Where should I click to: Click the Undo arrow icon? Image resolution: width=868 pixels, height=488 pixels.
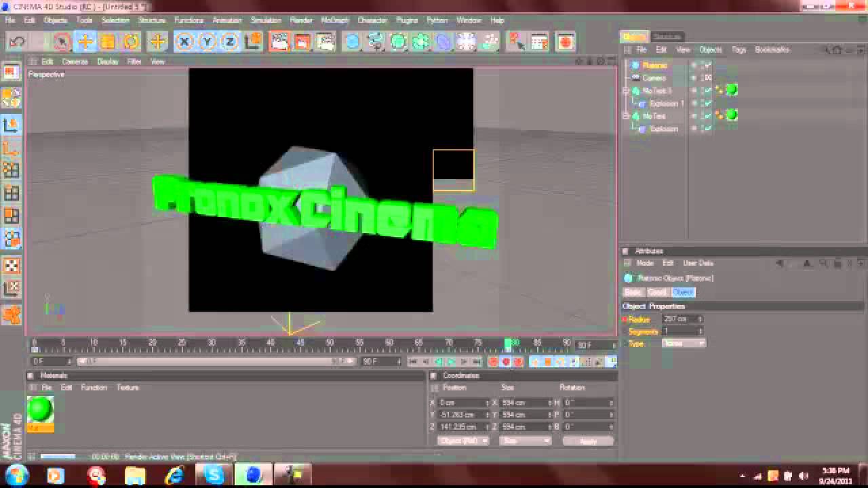coord(17,42)
